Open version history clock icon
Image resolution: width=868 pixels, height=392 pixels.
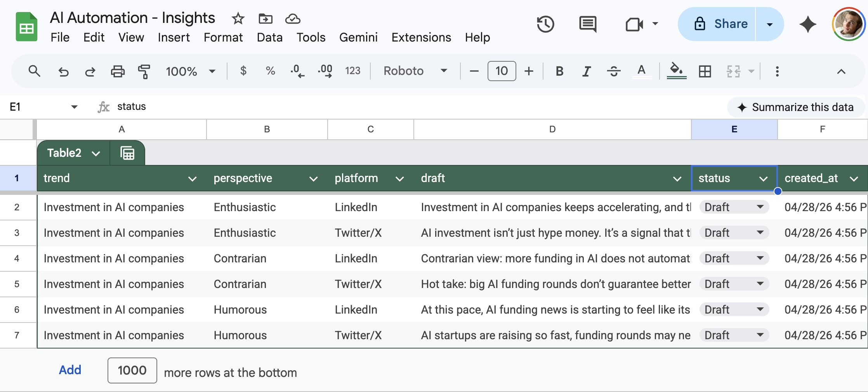coord(545,24)
